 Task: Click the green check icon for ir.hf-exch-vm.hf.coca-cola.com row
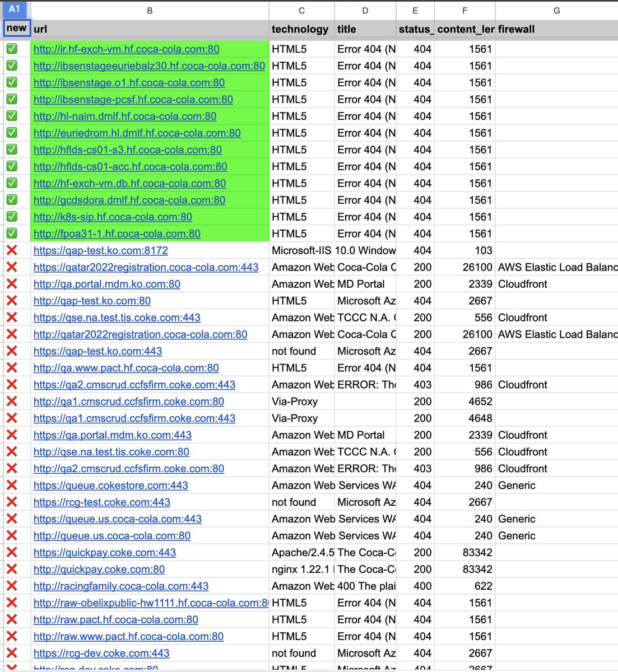(x=11, y=49)
